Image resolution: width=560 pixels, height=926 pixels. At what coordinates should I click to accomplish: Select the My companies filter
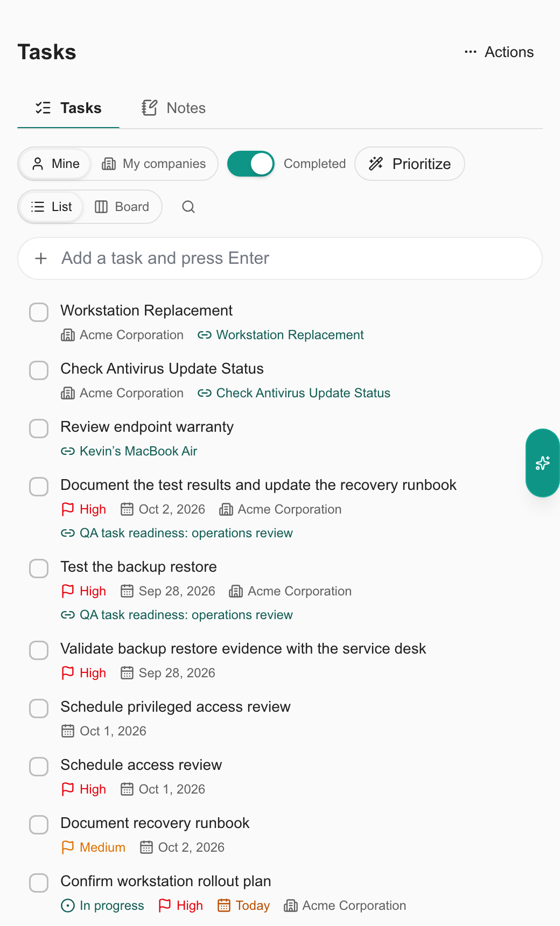(x=154, y=164)
